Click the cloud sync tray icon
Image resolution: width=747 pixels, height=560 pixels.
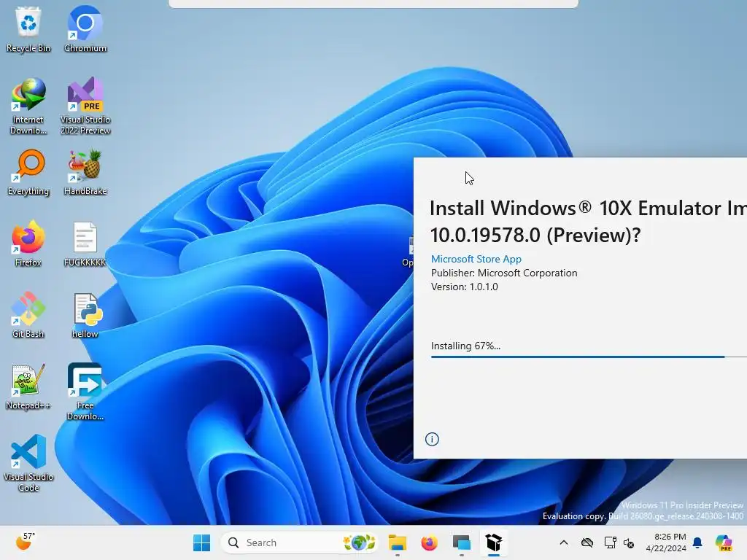[x=587, y=542]
